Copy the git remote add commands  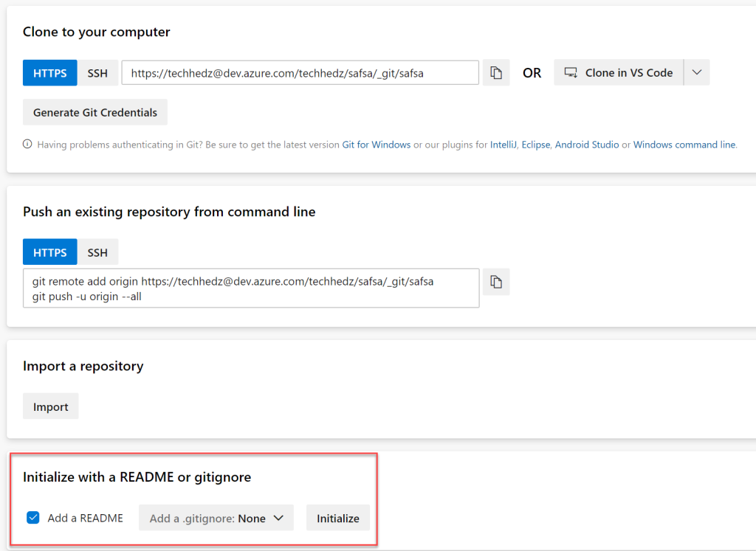pyautogui.click(x=495, y=282)
